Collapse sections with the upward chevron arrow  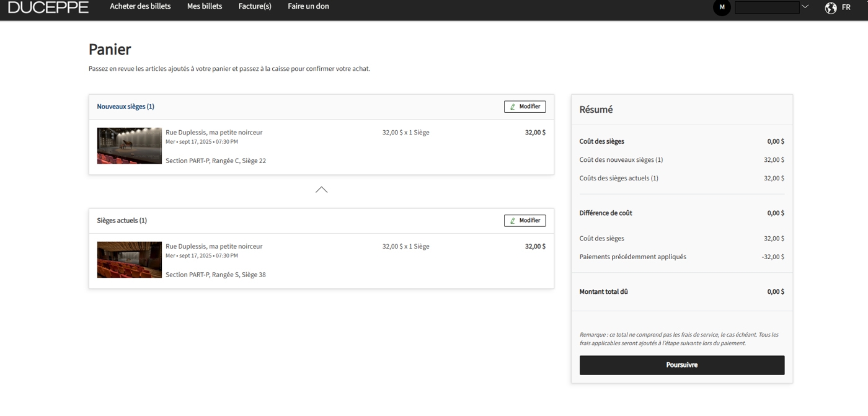click(x=321, y=190)
